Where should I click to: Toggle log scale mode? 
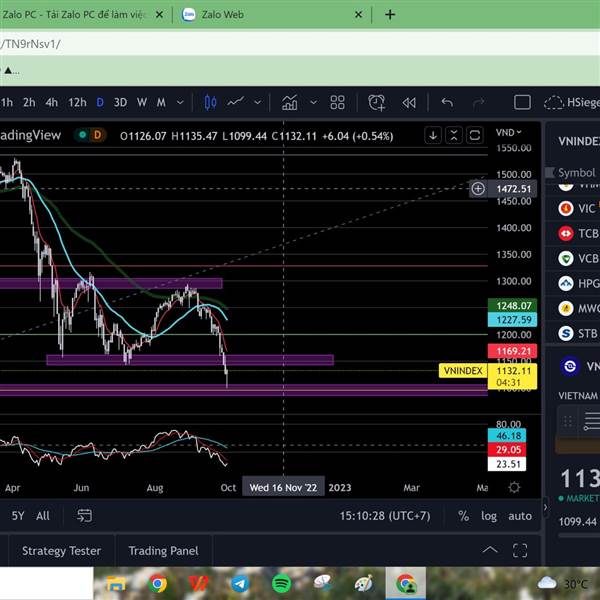coord(489,516)
